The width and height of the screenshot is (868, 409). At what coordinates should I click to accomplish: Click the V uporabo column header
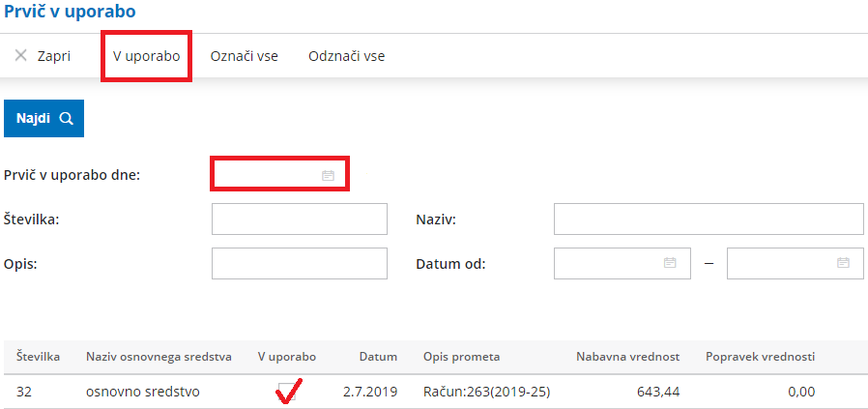(287, 357)
